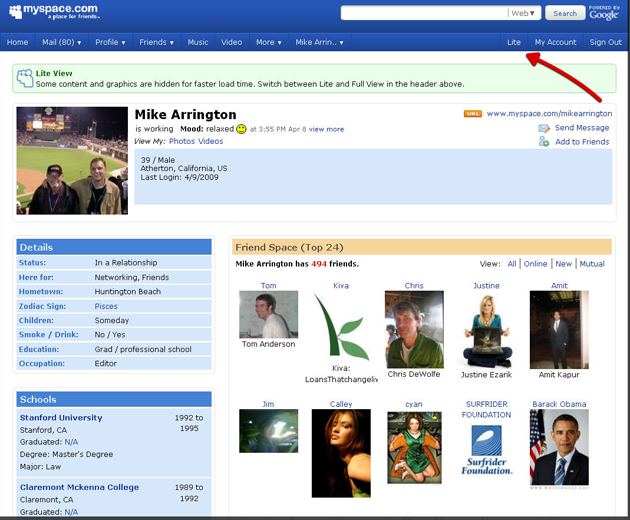The width and height of the screenshot is (630, 520).
Task: Click the MySpace logo icon
Action: (16, 12)
